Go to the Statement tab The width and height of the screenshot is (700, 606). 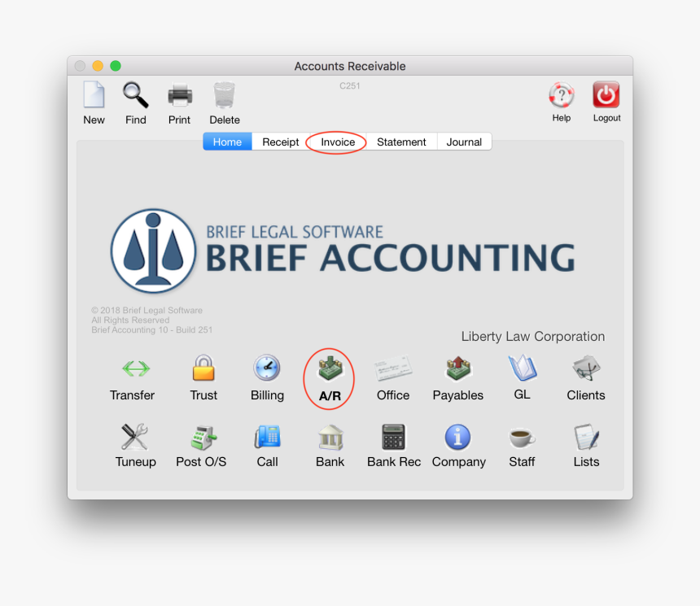tap(401, 142)
